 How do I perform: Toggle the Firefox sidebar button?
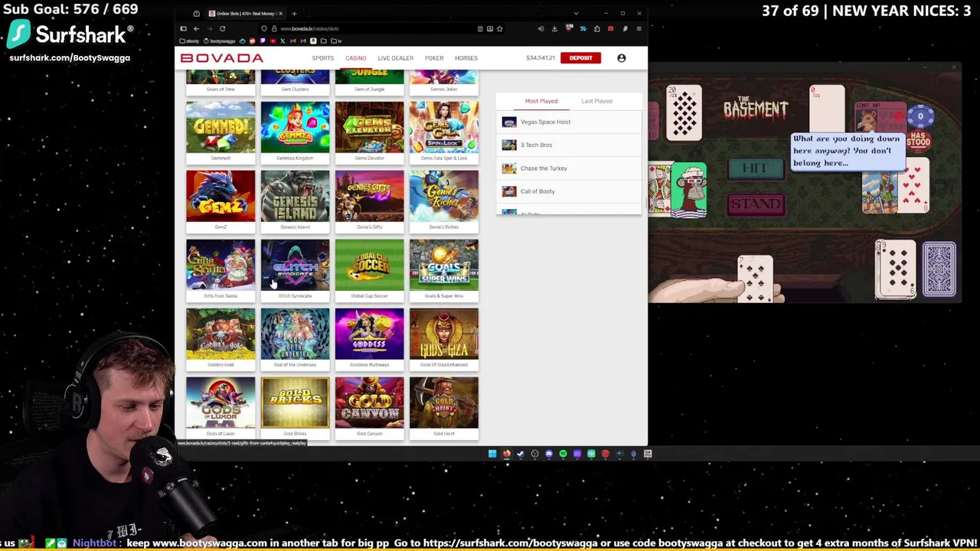[184, 28]
